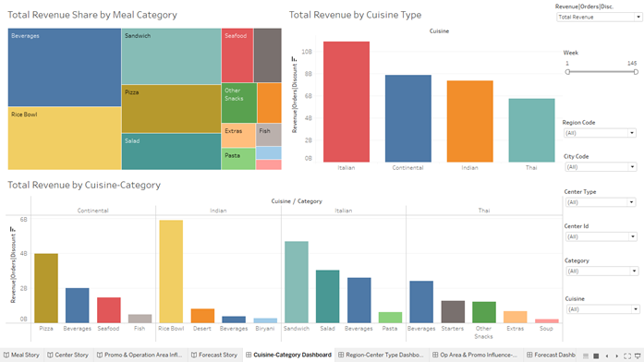644x362 pixels.
Task: Select the Cuisine-Category Dashboard tab
Action: (x=288, y=355)
